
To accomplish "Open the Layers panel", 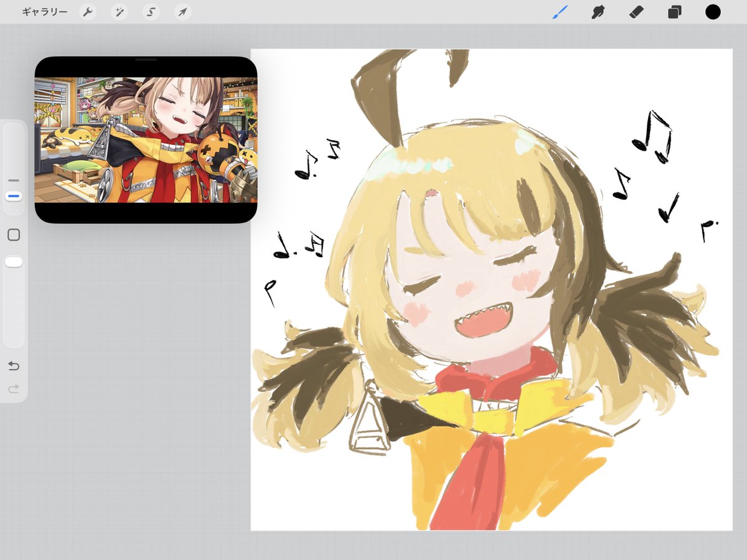I will [x=675, y=12].
